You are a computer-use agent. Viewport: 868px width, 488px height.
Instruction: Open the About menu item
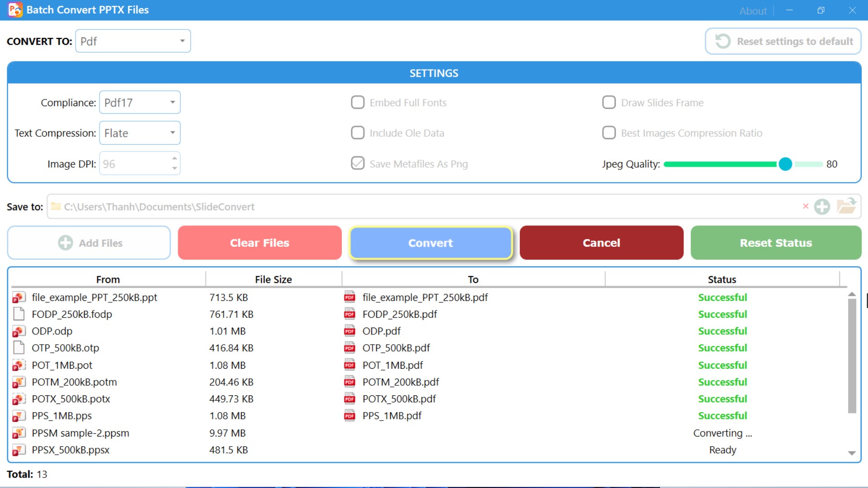tap(753, 11)
